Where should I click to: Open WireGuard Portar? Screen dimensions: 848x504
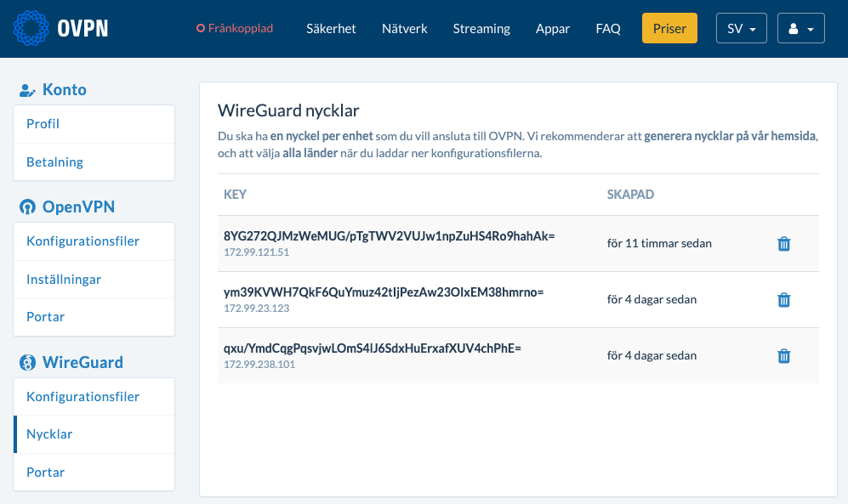coord(94,473)
